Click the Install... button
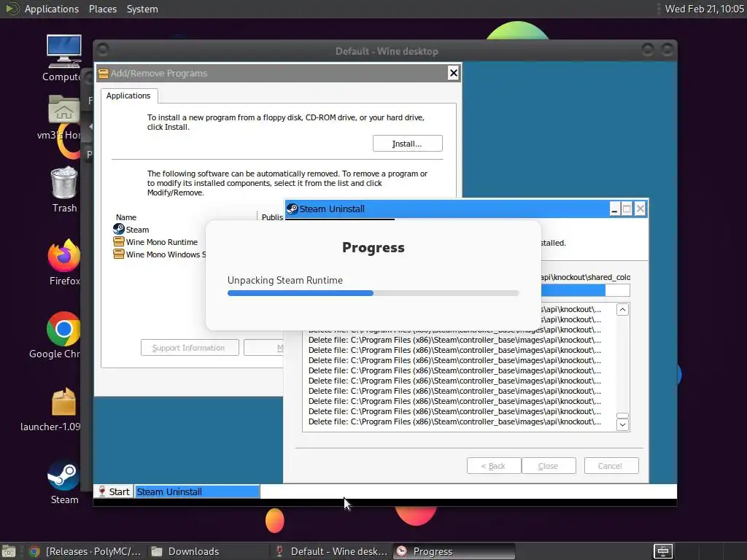This screenshot has height=560, width=747. click(407, 144)
